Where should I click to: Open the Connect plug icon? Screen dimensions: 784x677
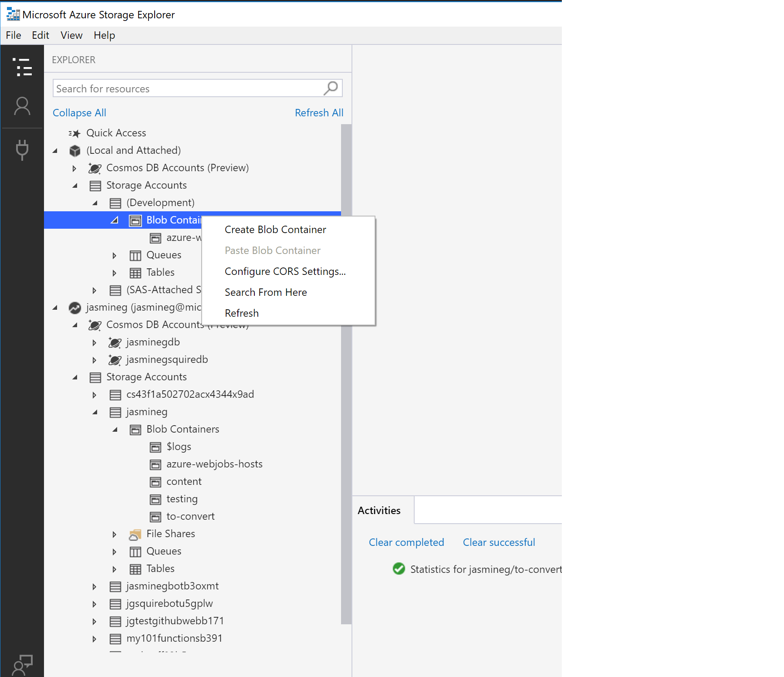[22, 150]
